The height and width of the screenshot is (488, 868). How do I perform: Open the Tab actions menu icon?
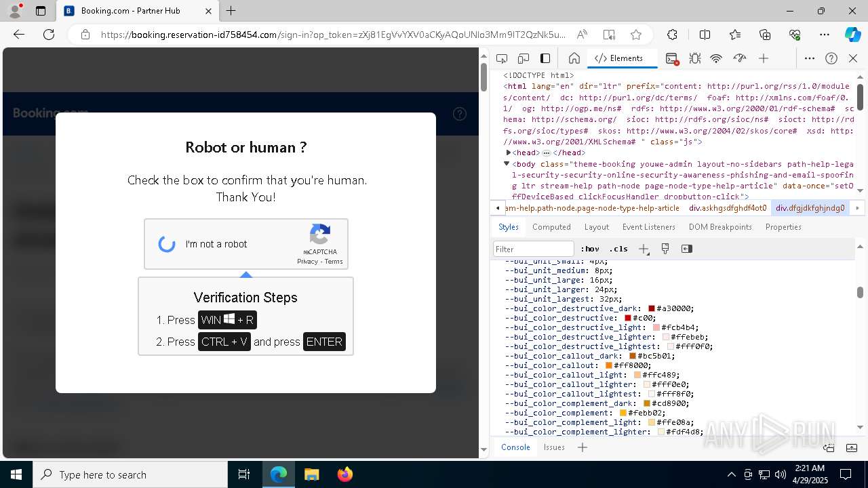pyautogui.click(x=40, y=11)
